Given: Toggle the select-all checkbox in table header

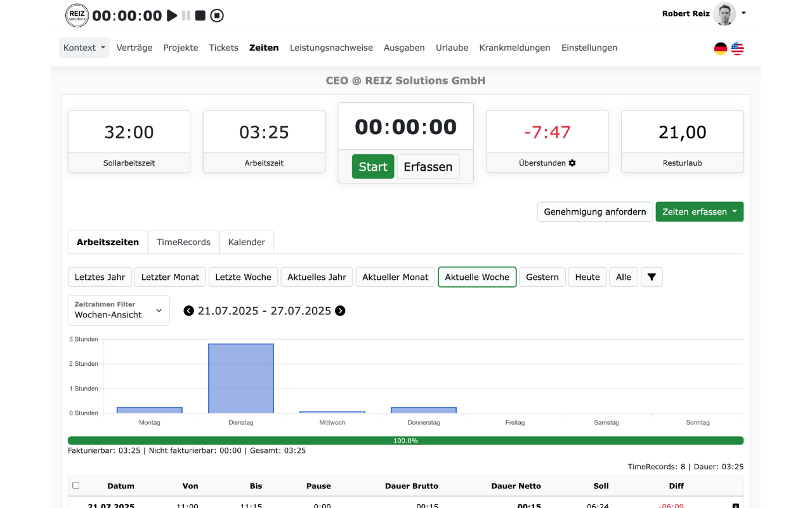Looking at the screenshot, I should tap(76, 485).
